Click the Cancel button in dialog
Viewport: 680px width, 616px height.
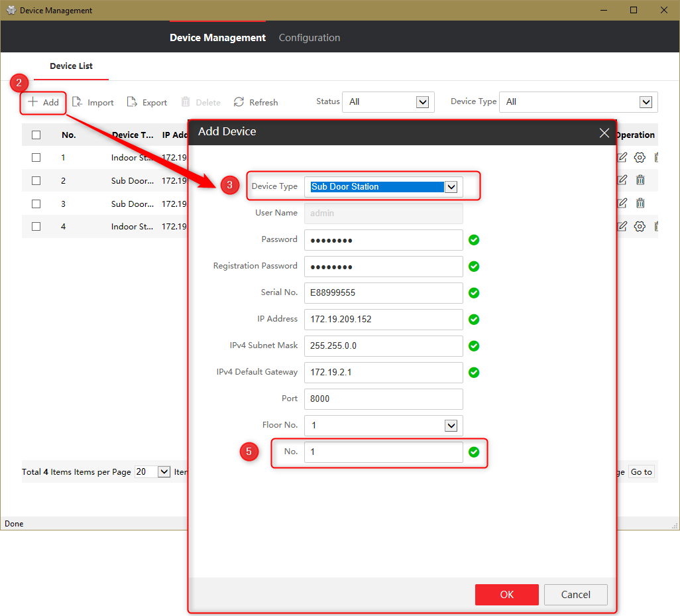click(575, 594)
